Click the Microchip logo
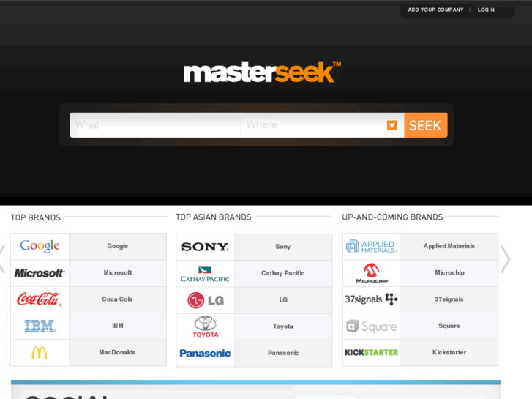Viewport: 532px width, 399px height. coord(372,273)
